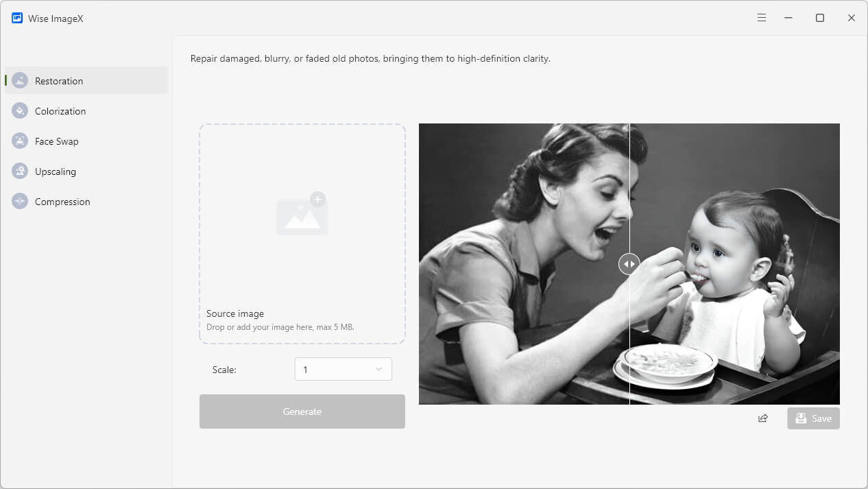Click the Upscaling icon
The height and width of the screenshot is (489, 868).
click(20, 171)
